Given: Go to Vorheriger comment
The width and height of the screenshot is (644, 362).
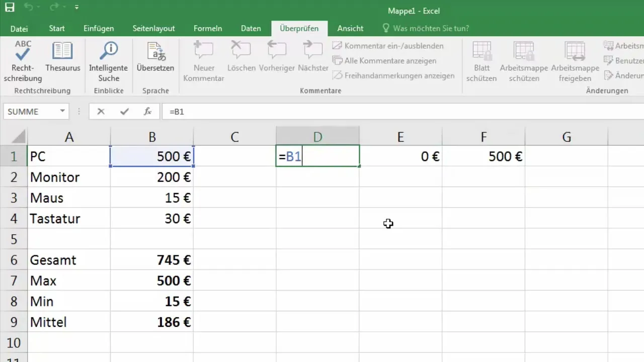Looking at the screenshot, I should pyautogui.click(x=277, y=57).
